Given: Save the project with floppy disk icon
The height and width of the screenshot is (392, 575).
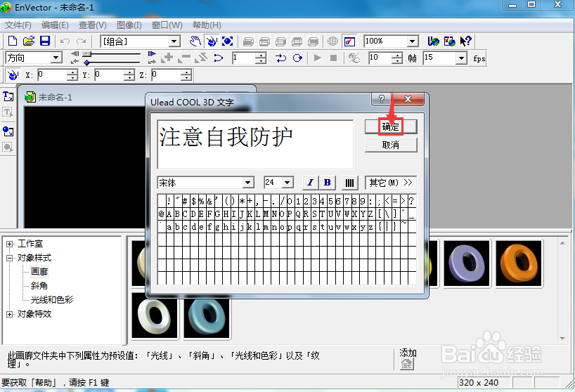Looking at the screenshot, I should 45,41.
